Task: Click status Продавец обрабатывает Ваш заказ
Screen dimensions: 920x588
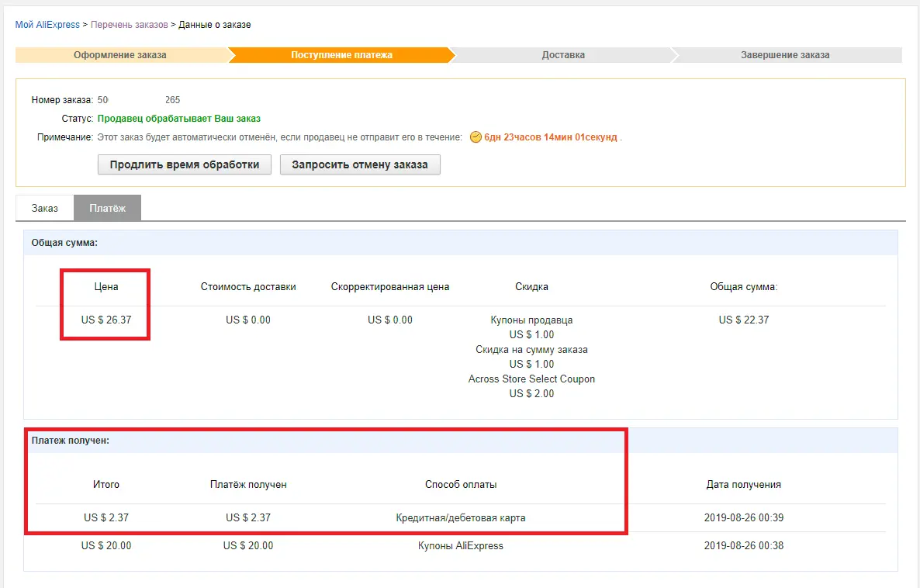Action: tap(179, 119)
